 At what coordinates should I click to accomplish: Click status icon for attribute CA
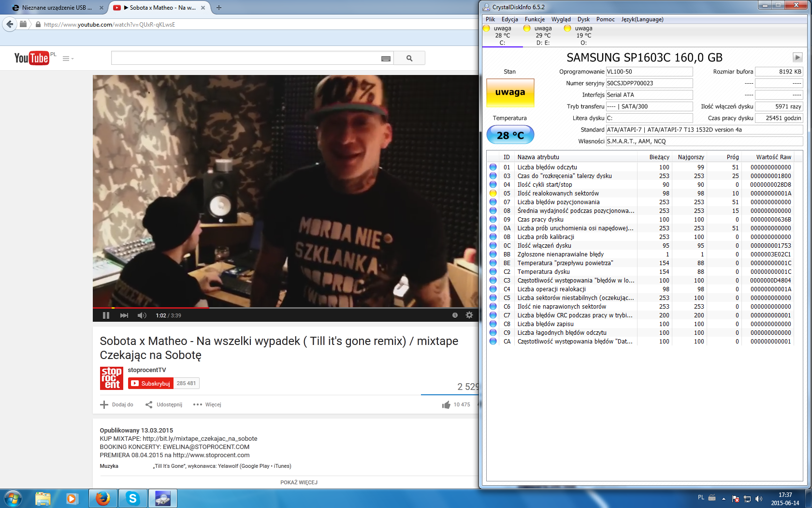[x=493, y=341]
